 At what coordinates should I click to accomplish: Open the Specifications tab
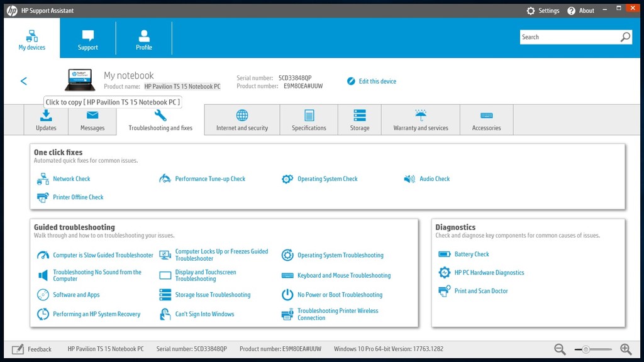point(309,120)
